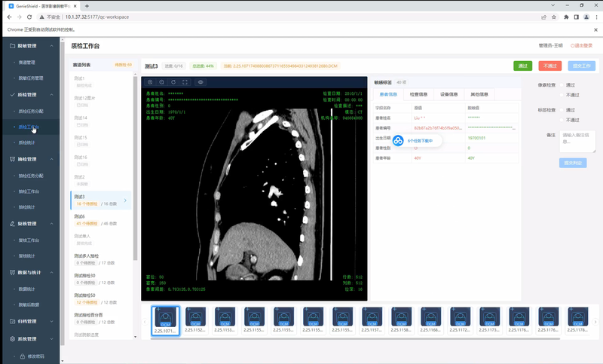Reload the page with browser refresh icon

(29, 17)
